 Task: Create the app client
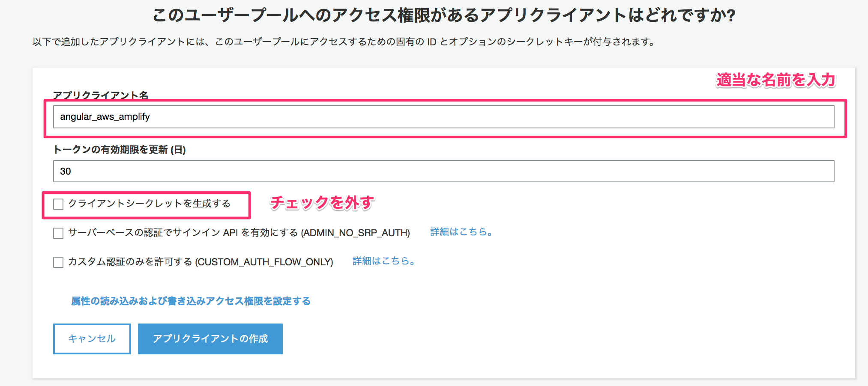(210, 338)
